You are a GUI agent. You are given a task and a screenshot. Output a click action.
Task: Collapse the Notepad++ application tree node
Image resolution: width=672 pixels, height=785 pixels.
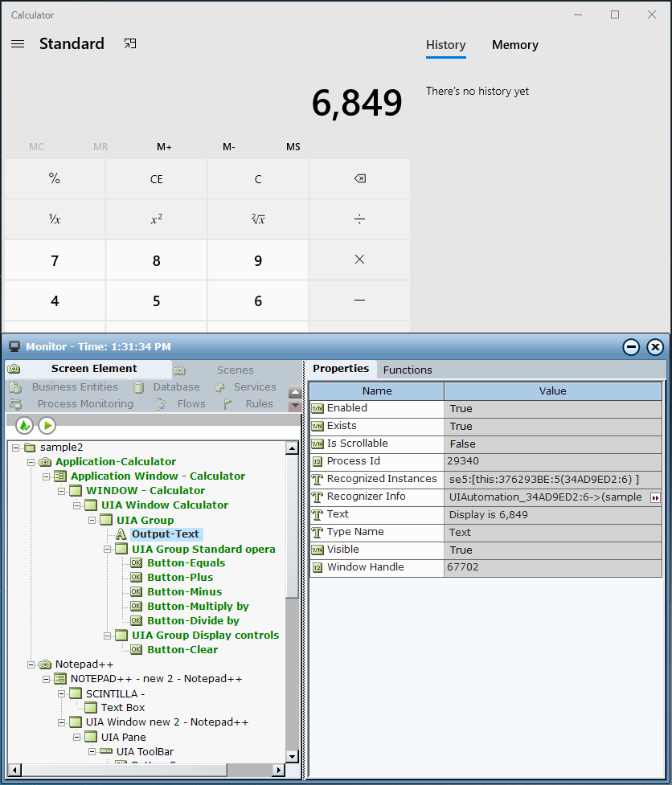[x=31, y=664]
